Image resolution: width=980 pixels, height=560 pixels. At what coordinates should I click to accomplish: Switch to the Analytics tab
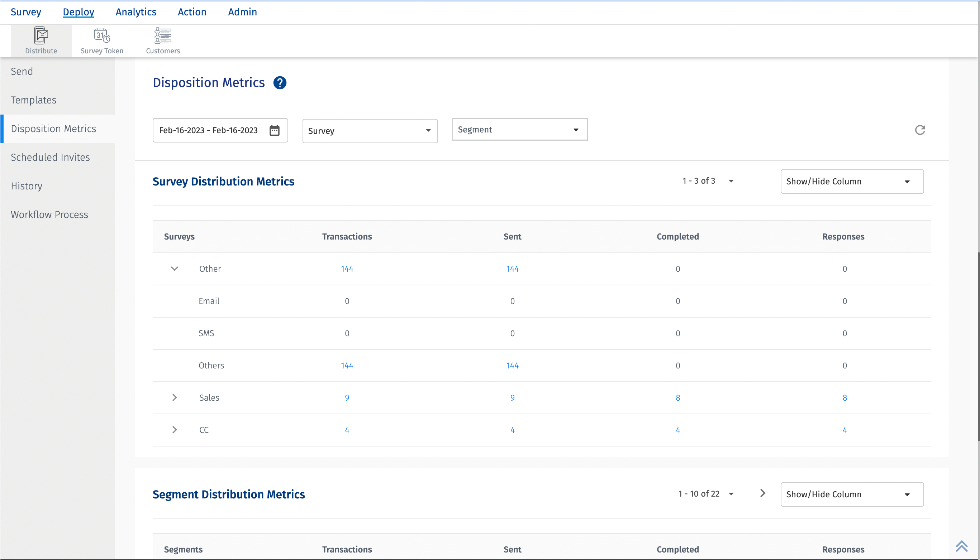[136, 12]
